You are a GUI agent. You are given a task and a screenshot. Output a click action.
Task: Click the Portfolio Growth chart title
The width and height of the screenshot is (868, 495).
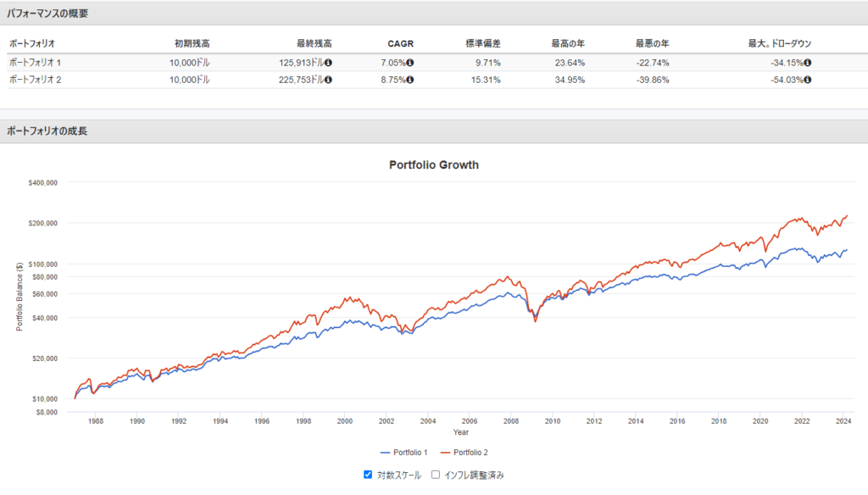433,164
